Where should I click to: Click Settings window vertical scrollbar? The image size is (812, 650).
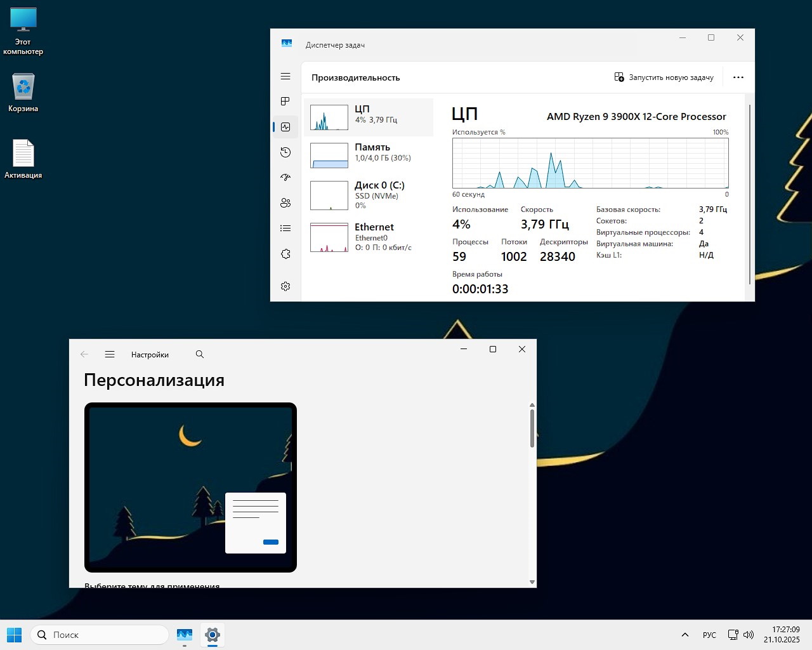[x=532, y=428]
